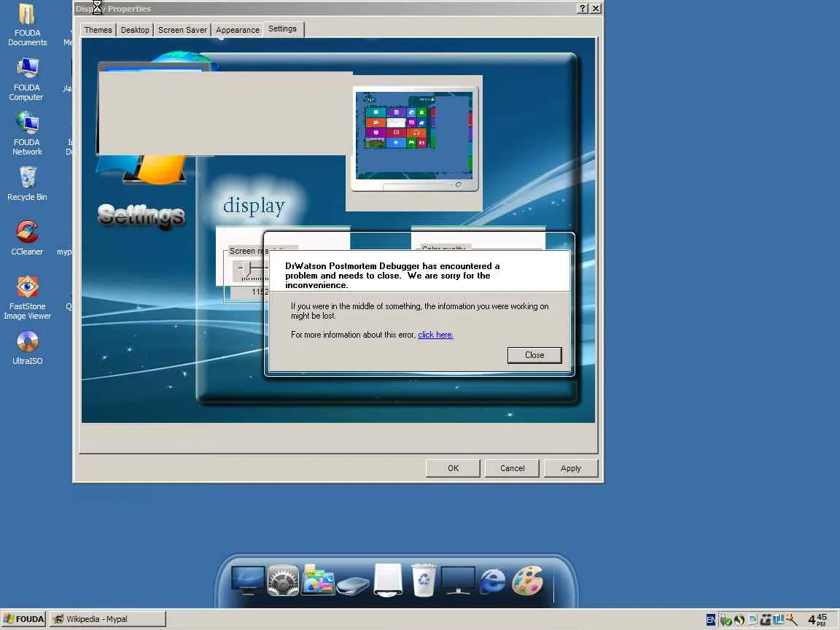Launch FastStone Image Viewer from desktop
Viewport: 840px width, 630px height.
point(27,297)
